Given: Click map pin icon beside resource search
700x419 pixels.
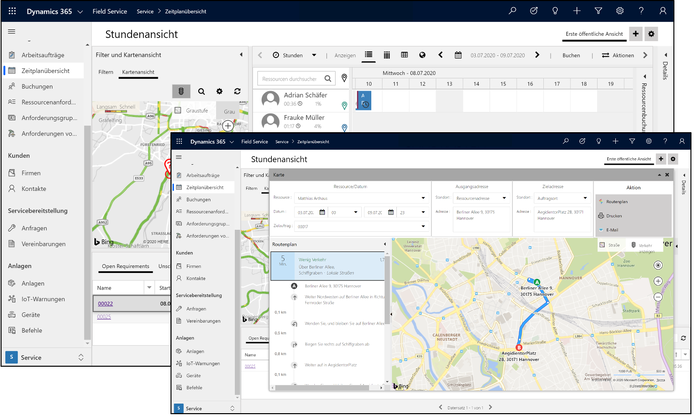Looking at the screenshot, I should 344,78.
